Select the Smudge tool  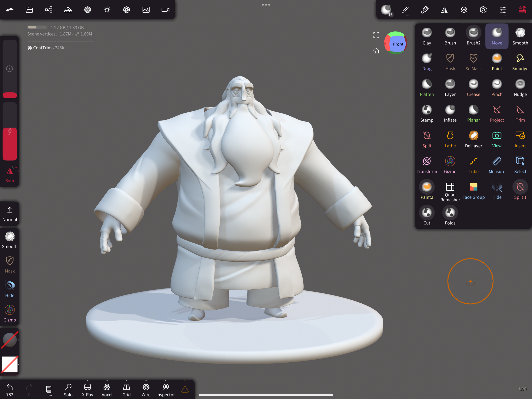point(520,62)
